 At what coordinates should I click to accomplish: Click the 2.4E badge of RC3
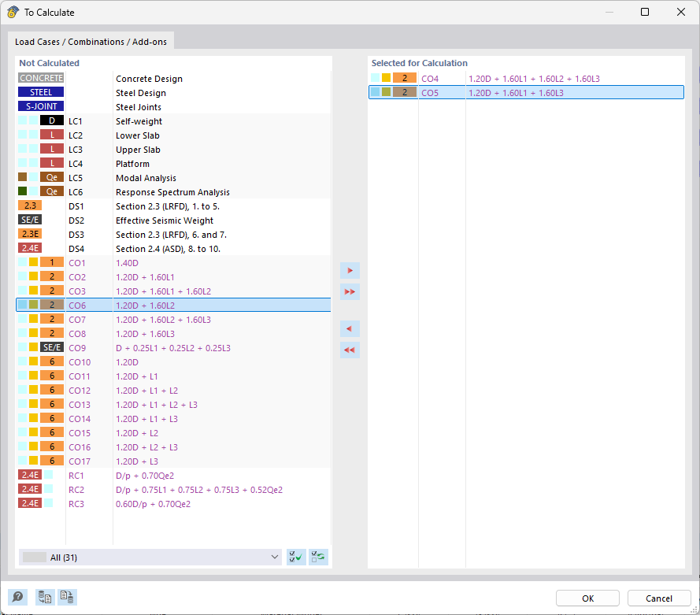tap(30, 503)
